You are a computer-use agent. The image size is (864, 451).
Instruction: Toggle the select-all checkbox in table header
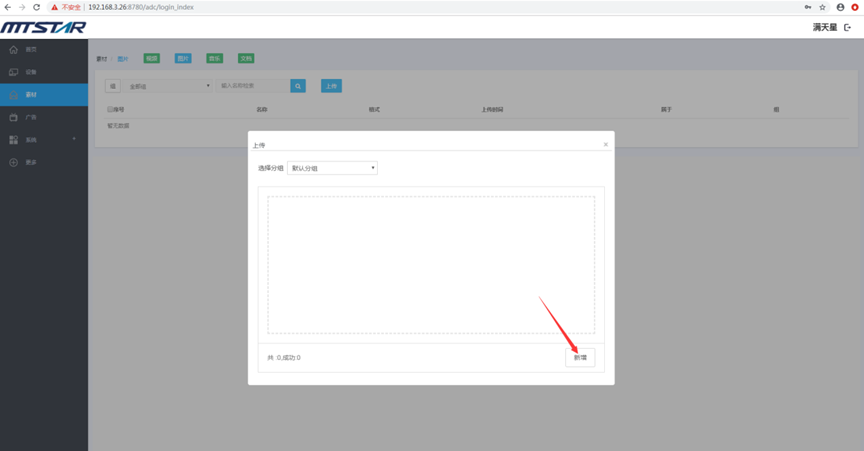pos(109,109)
